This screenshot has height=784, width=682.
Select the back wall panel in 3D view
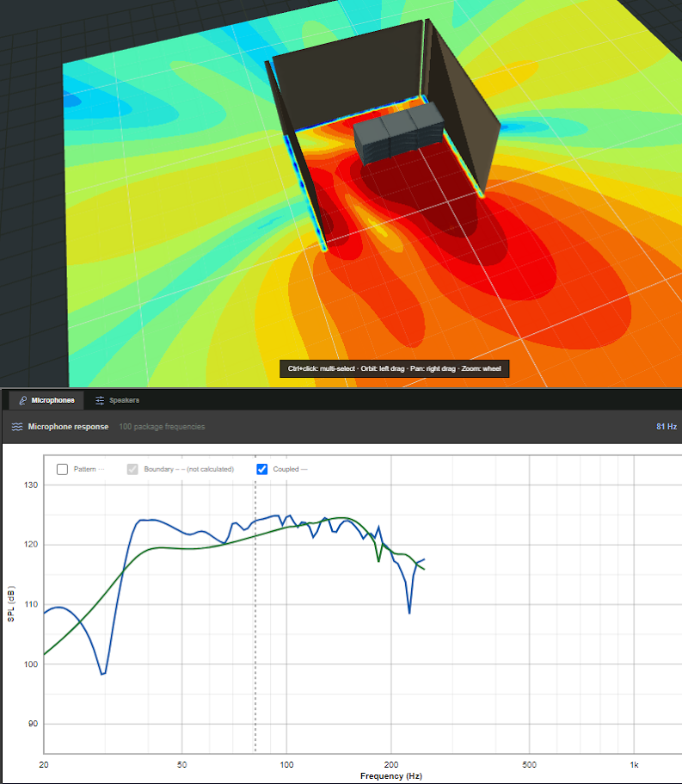(348, 75)
